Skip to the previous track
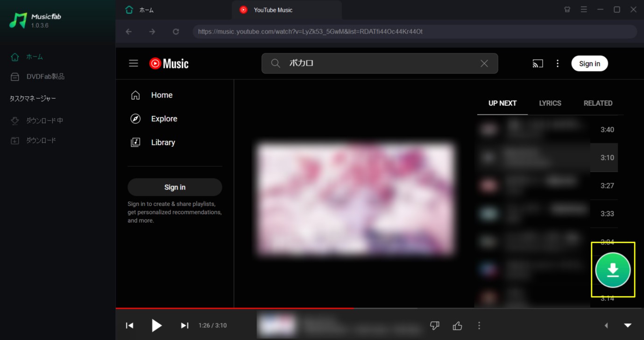 tap(130, 326)
